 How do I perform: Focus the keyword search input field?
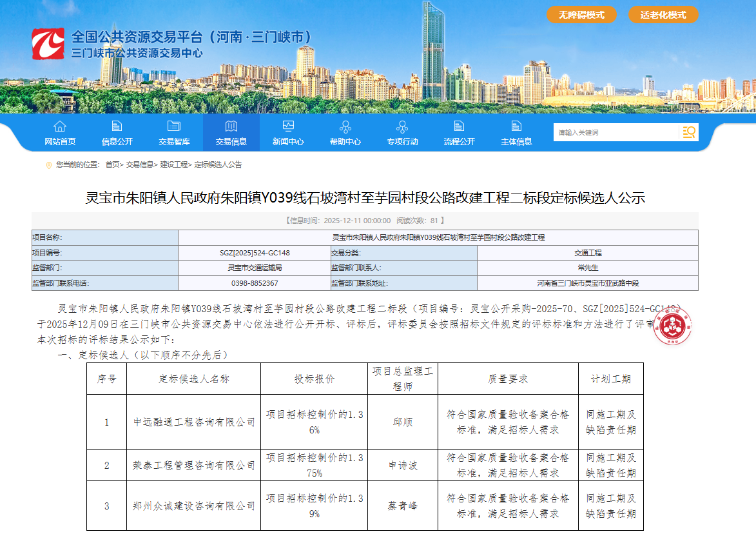tap(615, 132)
